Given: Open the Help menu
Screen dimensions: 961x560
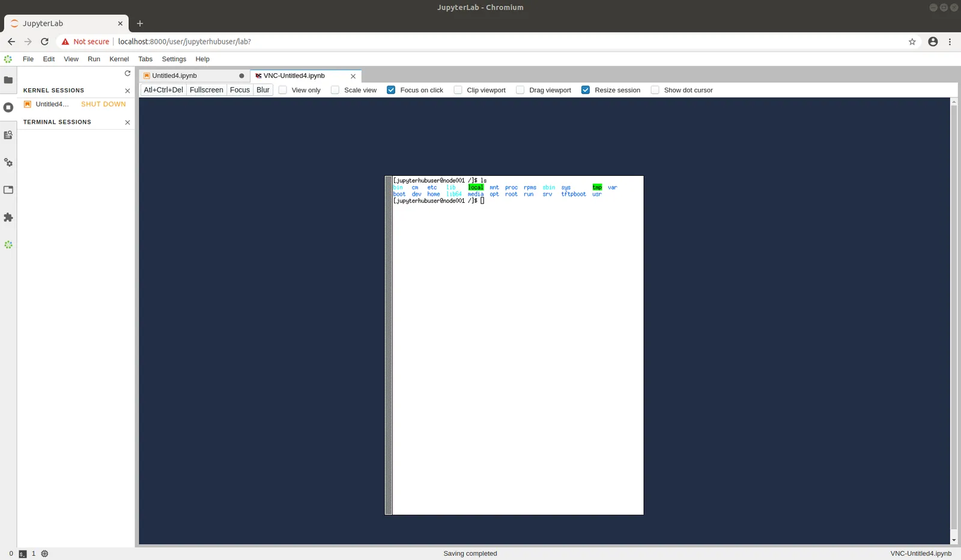Looking at the screenshot, I should pos(202,59).
